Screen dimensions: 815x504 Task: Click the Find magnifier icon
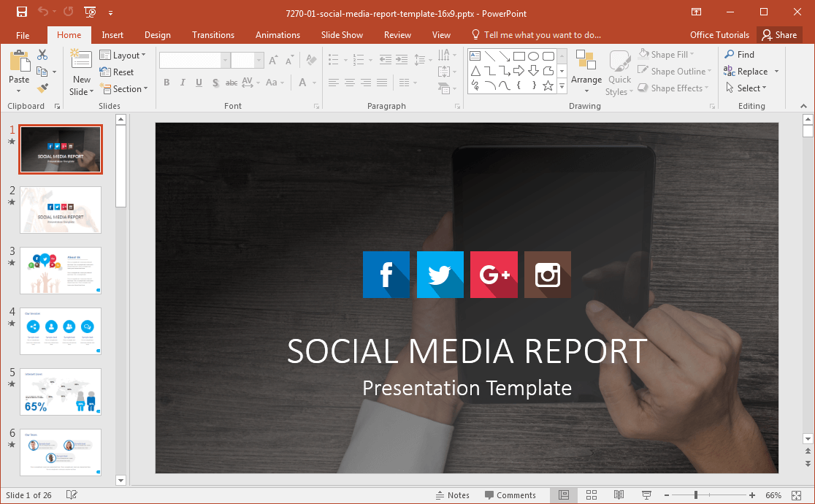pyautogui.click(x=730, y=55)
